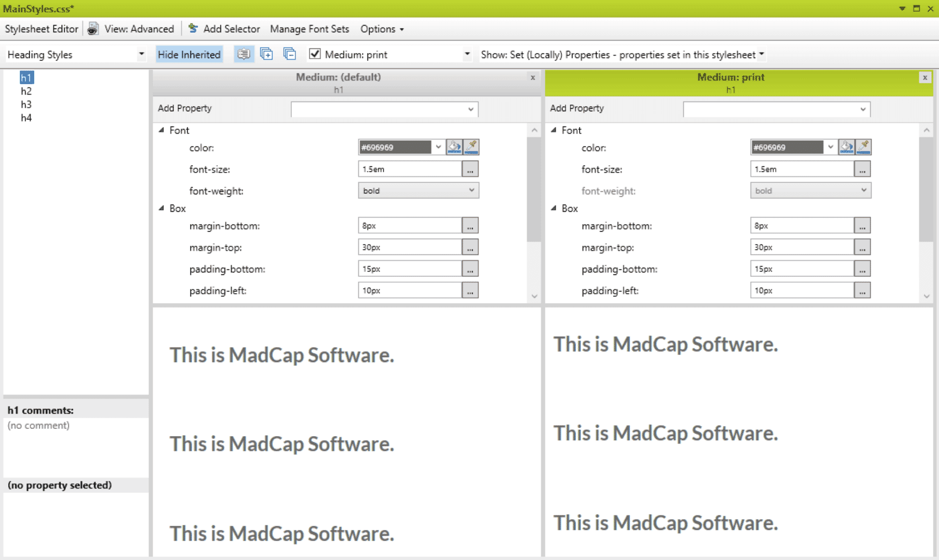
Task: Click ellipsis button for default margin-bottom
Action: click(x=470, y=225)
